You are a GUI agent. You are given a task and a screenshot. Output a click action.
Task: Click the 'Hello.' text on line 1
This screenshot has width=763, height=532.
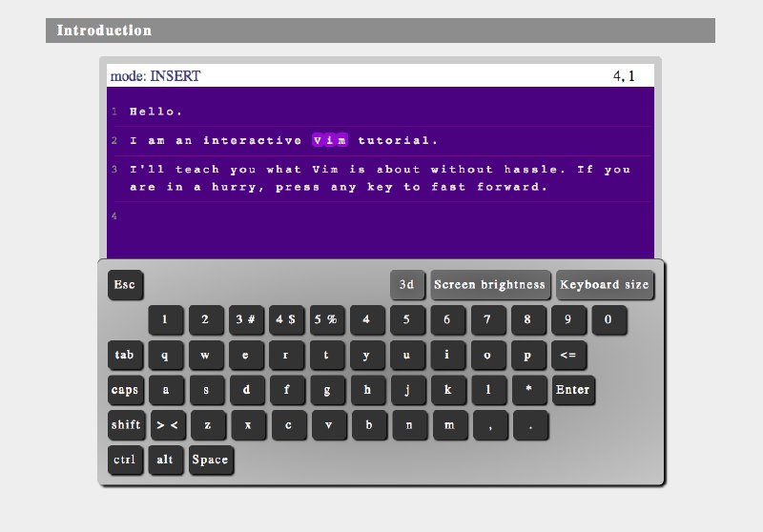155,112
